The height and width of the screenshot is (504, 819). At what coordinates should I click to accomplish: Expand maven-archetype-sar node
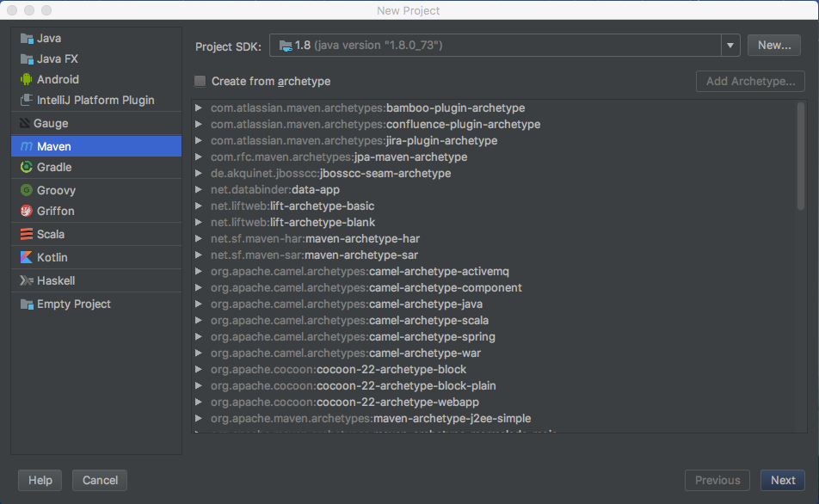(x=199, y=255)
